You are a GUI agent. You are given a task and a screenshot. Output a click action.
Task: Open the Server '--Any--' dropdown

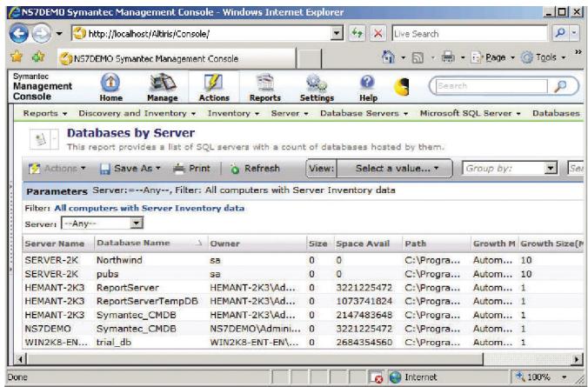pyautogui.click(x=102, y=224)
